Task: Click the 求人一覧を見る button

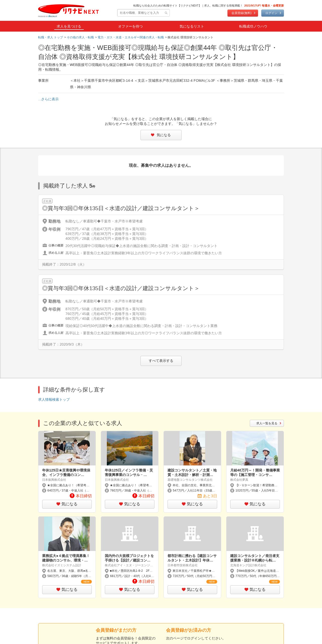Action: (x=267, y=423)
